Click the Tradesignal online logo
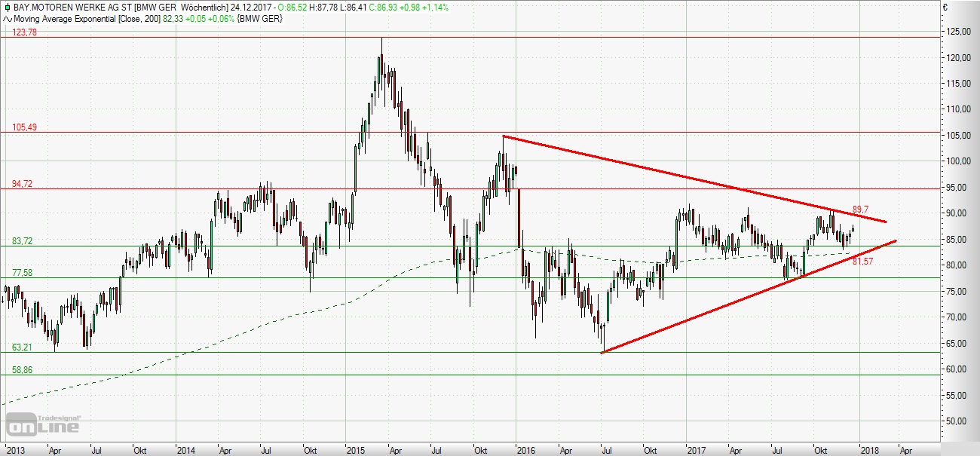This screenshot has height=456, width=980. click(x=44, y=424)
